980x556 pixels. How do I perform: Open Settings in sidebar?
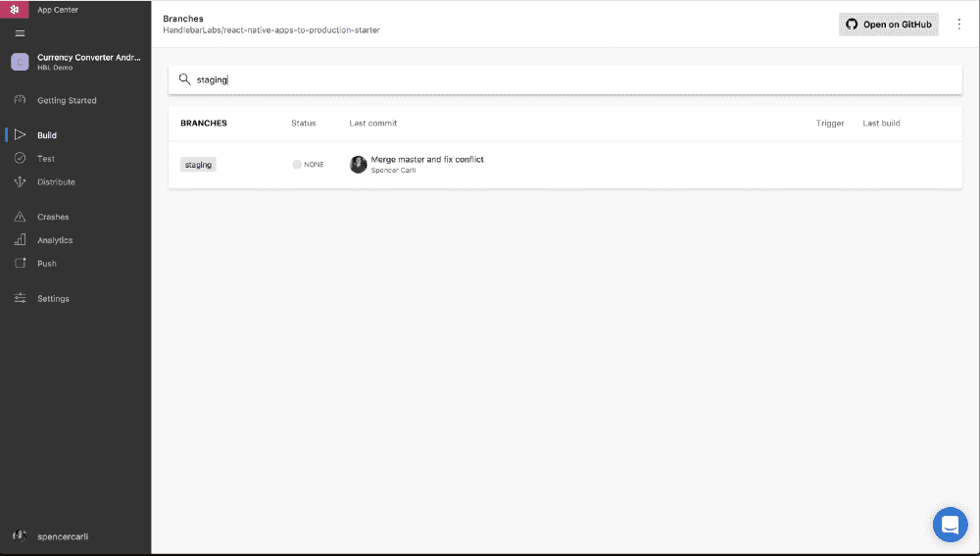[53, 298]
